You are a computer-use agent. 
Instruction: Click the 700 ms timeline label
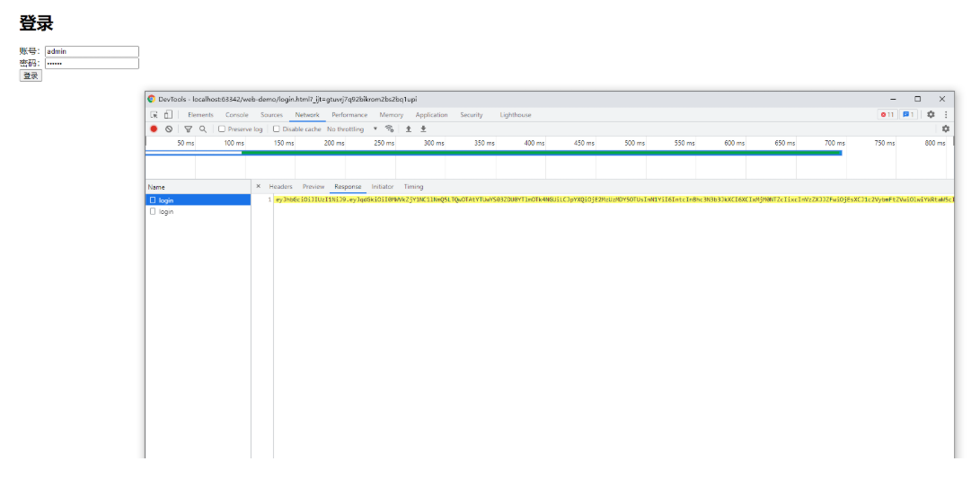835,143
